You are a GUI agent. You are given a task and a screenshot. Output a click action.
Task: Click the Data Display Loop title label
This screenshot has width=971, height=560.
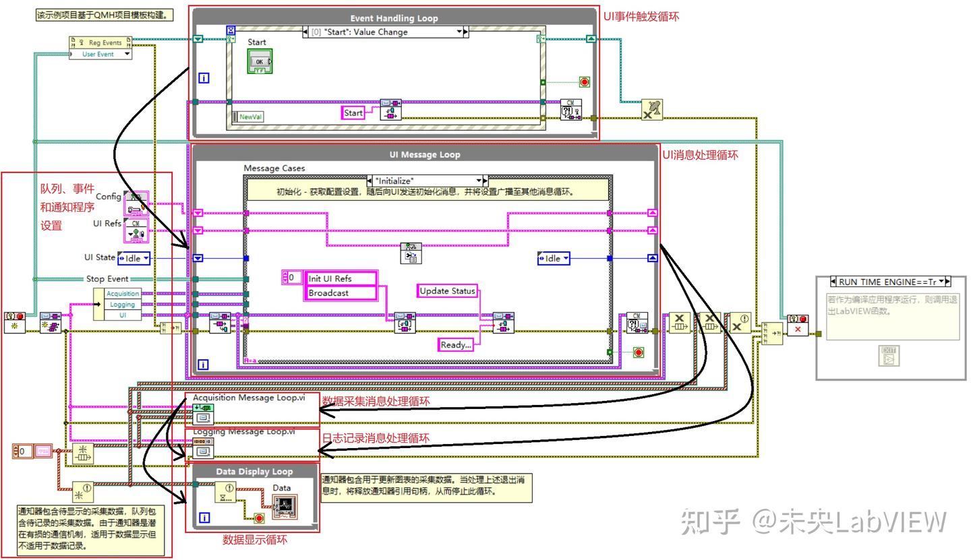(255, 472)
